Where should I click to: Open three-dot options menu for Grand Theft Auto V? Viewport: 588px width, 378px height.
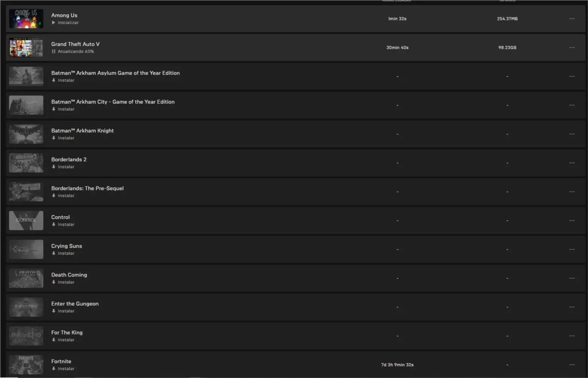point(572,47)
